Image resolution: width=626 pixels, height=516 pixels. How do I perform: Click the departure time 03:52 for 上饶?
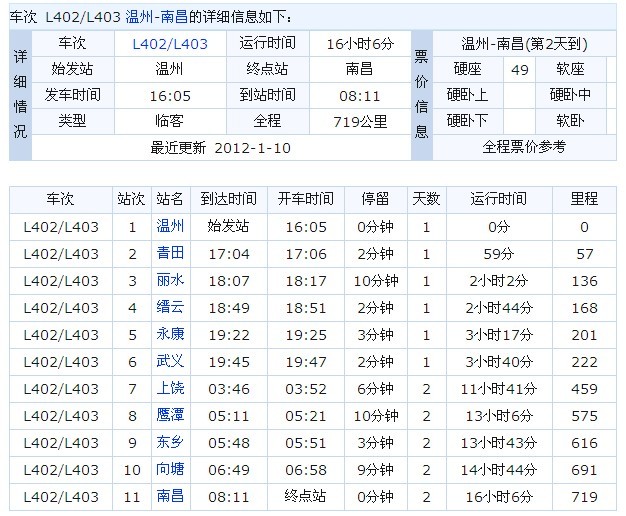point(306,389)
